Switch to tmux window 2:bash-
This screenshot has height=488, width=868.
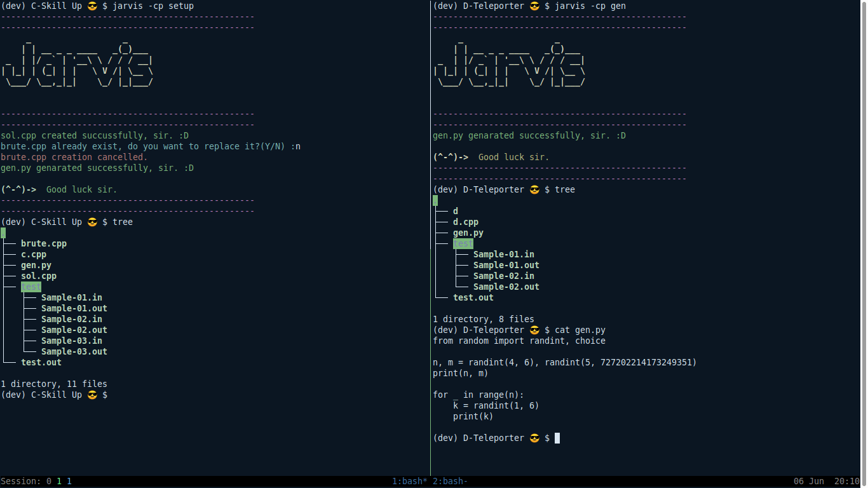coord(451,481)
